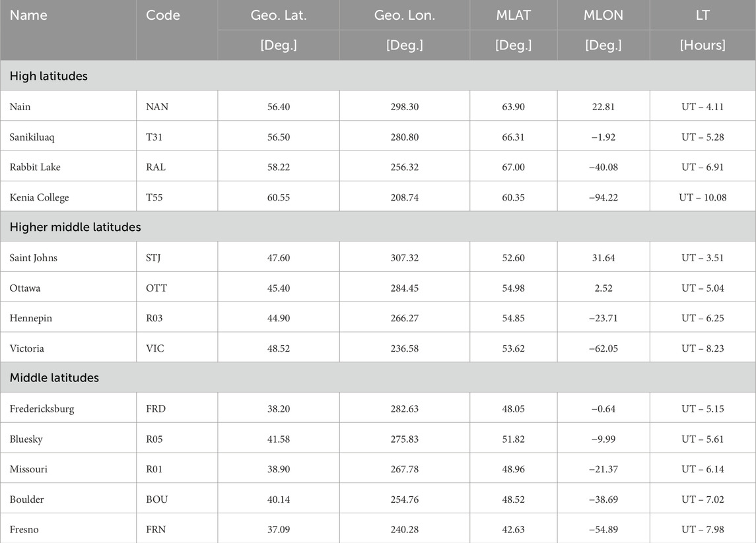Viewport: 756px width, 543px height.
Task: Click Victoria's MLON value –62.05
Action: click(x=603, y=348)
